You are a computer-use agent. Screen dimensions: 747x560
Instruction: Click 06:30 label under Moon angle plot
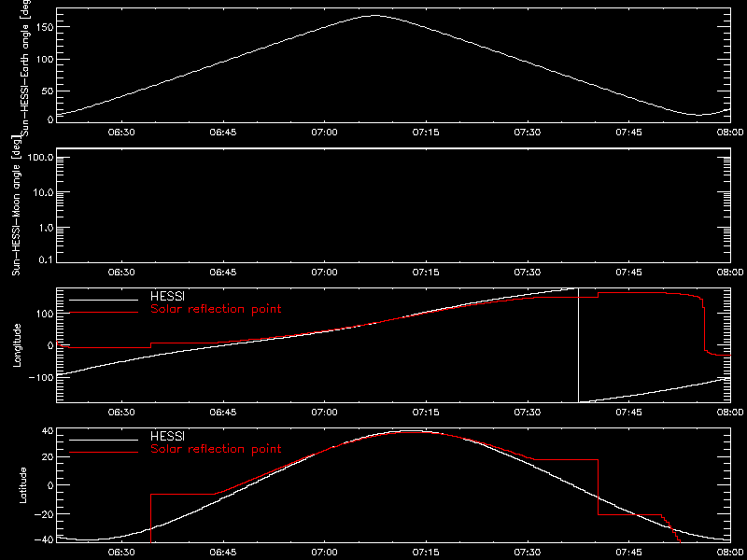[121, 273]
